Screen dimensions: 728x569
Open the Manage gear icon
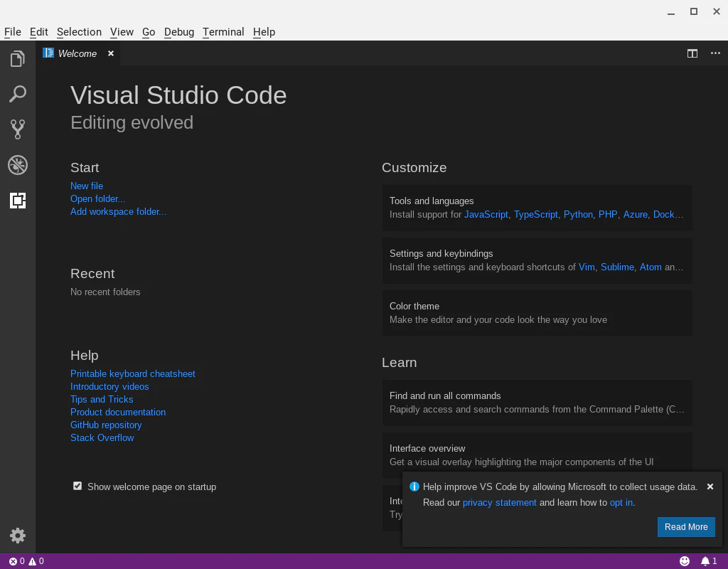coord(18,536)
